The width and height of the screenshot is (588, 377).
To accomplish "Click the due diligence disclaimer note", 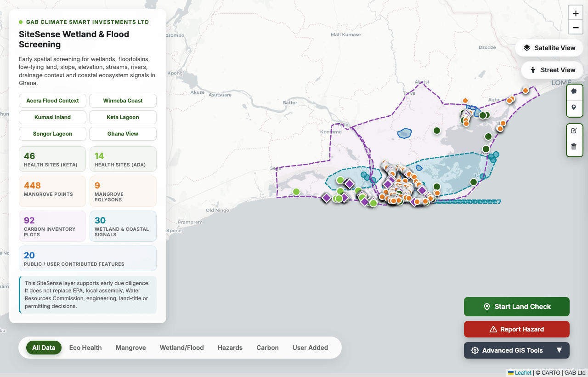I will [x=88, y=295].
